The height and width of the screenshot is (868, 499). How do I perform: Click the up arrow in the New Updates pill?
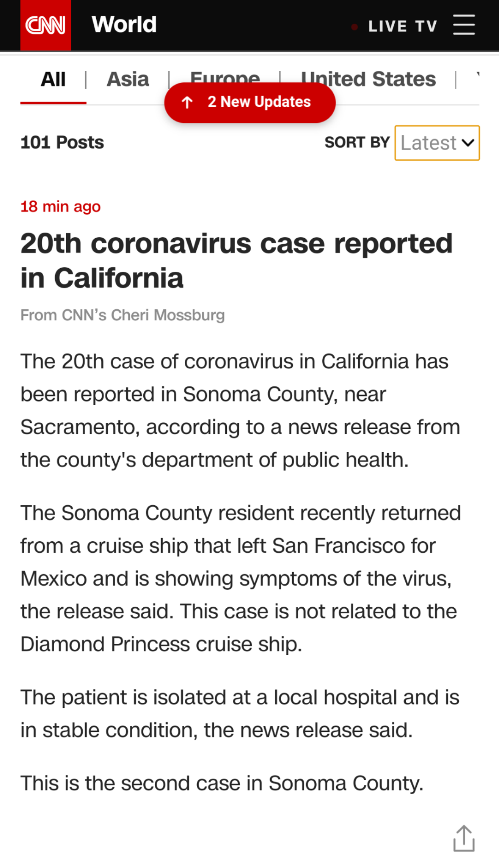click(187, 102)
